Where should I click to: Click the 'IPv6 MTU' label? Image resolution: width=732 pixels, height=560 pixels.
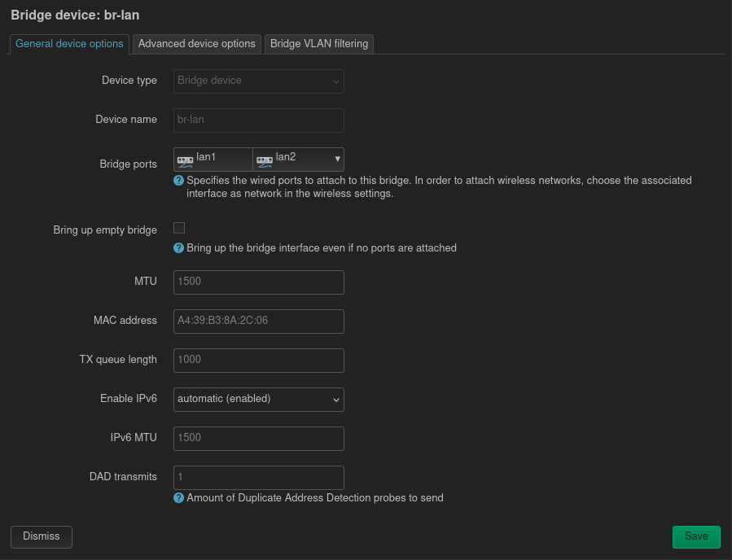point(134,438)
